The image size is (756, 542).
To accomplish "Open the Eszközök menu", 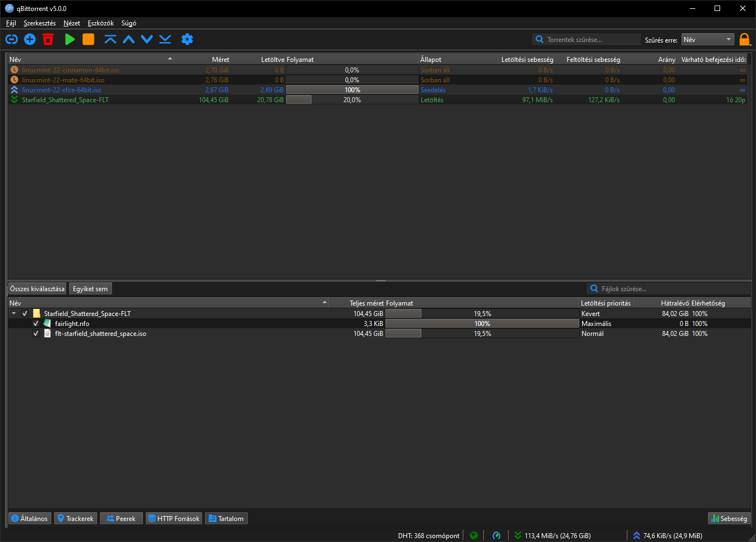I will tap(101, 23).
